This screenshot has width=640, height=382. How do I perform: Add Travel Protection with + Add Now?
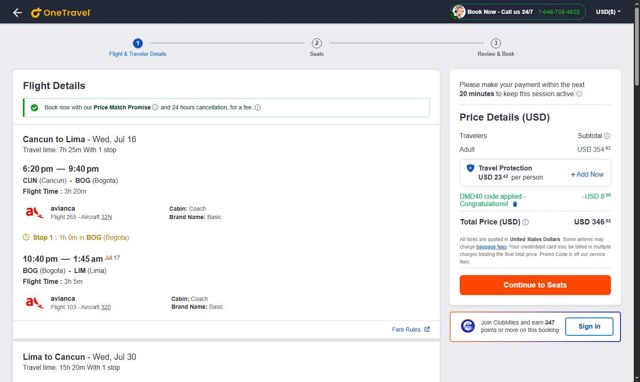tap(587, 174)
